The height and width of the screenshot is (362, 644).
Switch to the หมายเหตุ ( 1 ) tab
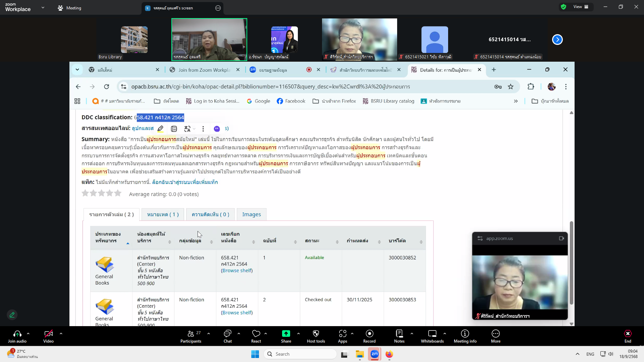pyautogui.click(x=163, y=215)
